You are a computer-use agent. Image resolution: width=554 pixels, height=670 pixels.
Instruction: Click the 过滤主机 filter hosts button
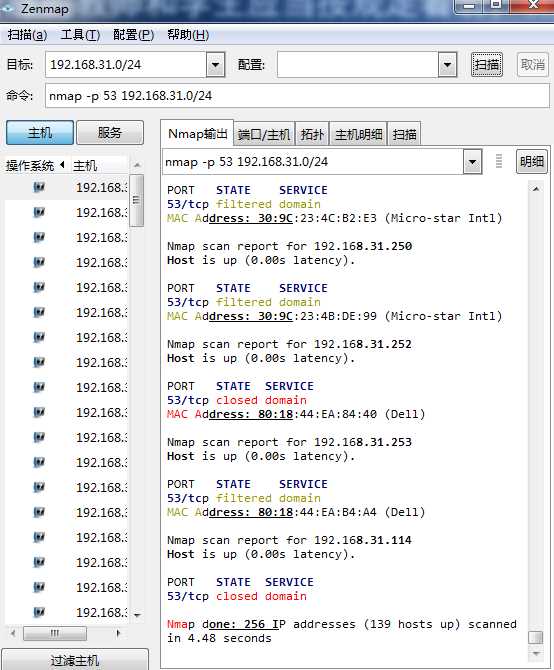point(75,660)
